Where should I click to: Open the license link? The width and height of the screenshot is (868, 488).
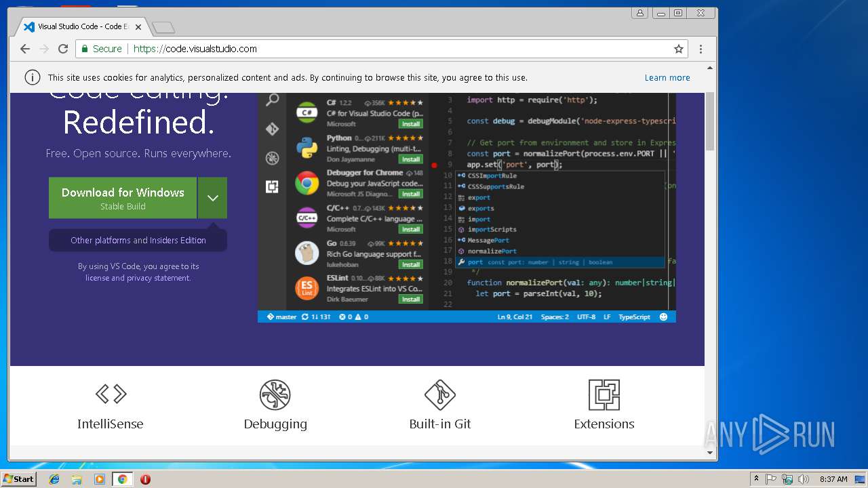click(97, 278)
